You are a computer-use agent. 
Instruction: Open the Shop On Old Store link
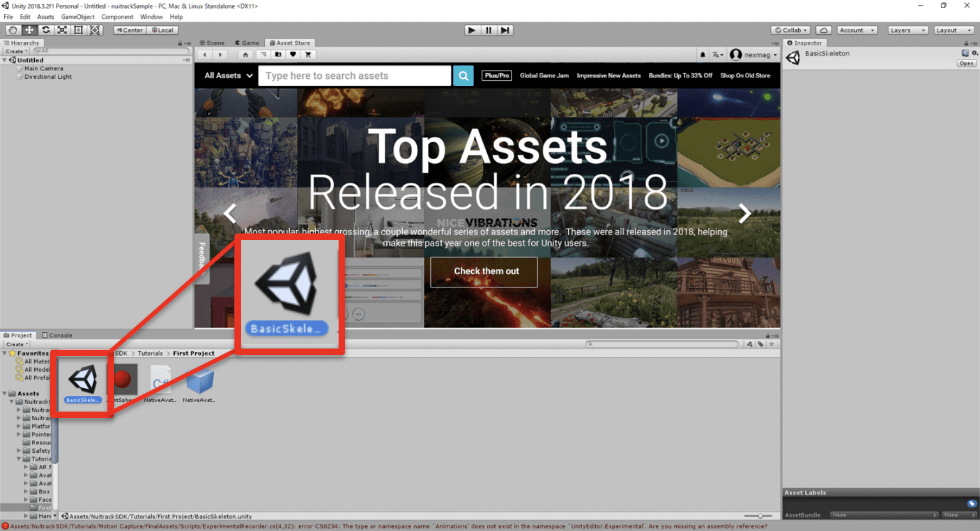(745, 76)
